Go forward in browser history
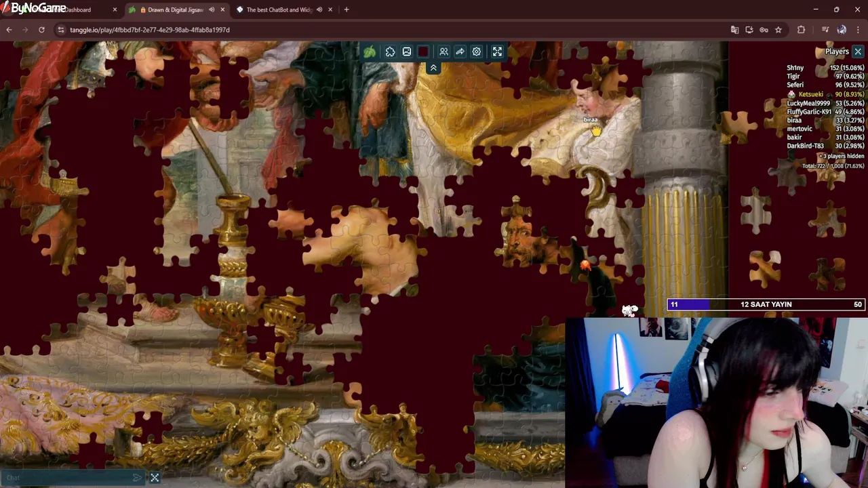868x488 pixels. [x=25, y=30]
